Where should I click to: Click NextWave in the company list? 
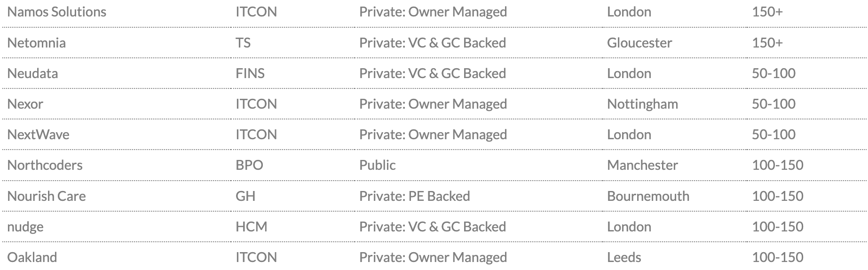point(38,135)
